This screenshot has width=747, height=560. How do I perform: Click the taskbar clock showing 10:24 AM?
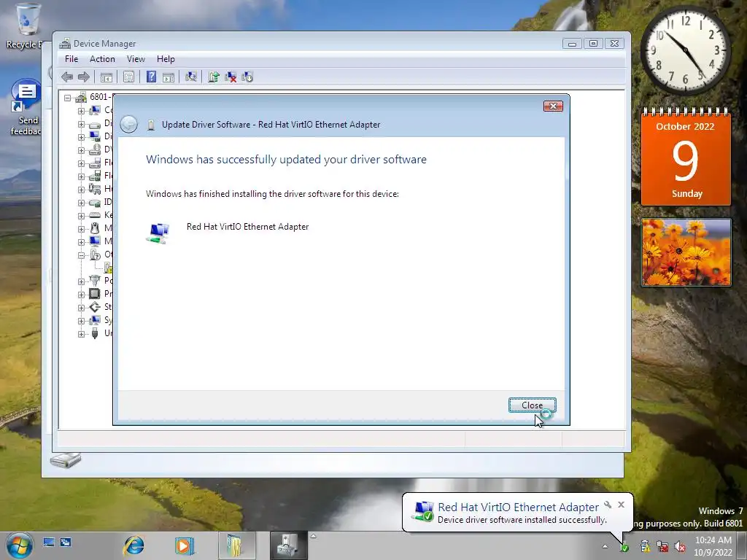[x=713, y=546]
